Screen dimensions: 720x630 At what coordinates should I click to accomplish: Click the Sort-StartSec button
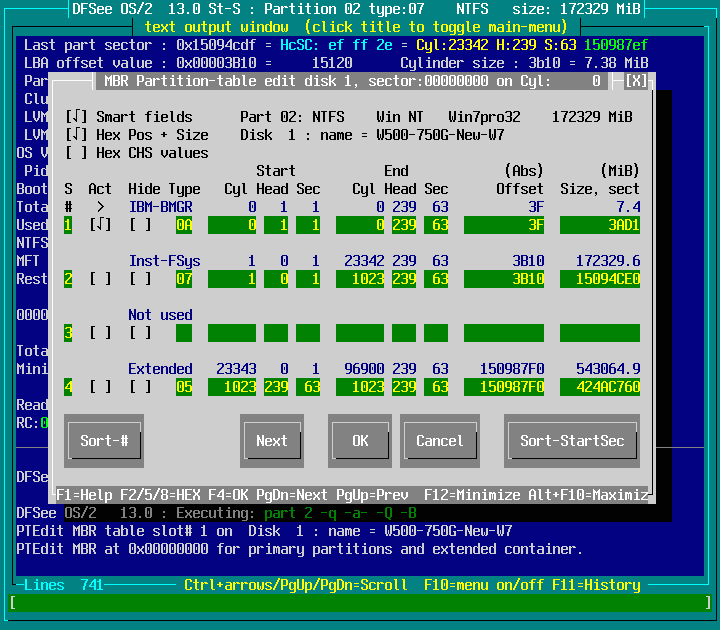pyautogui.click(x=572, y=441)
